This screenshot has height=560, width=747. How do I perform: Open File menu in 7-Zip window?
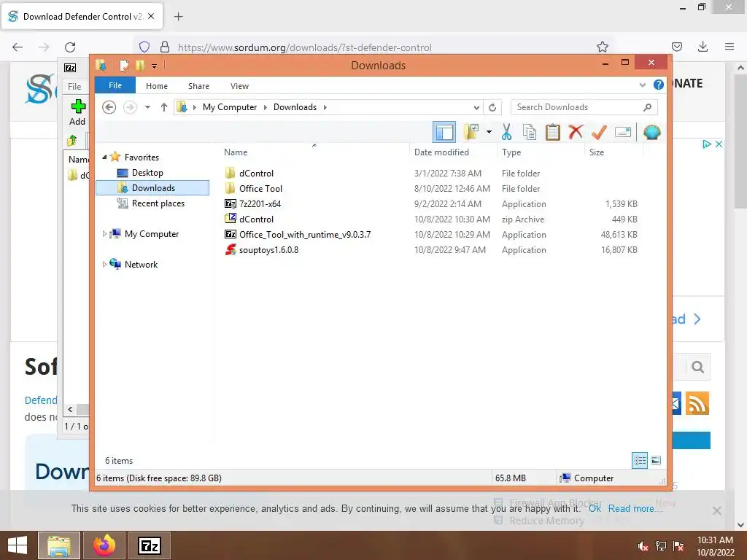74,86
